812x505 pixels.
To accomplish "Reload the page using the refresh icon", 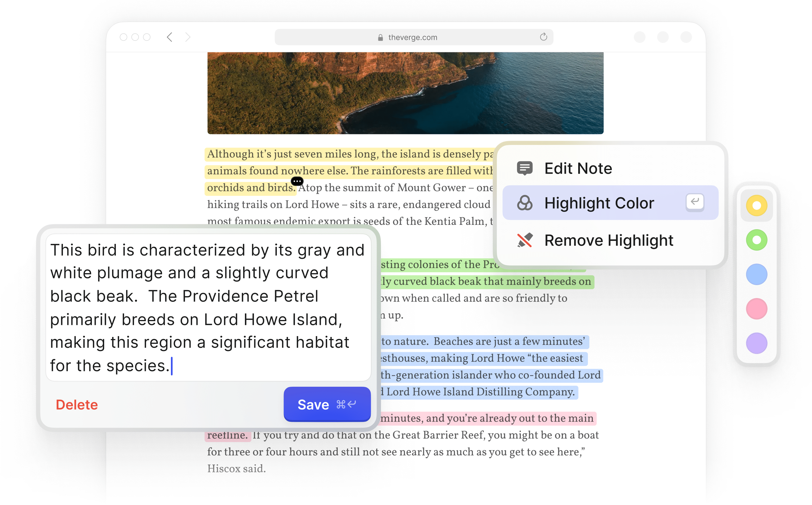I will (x=543, y=37).
